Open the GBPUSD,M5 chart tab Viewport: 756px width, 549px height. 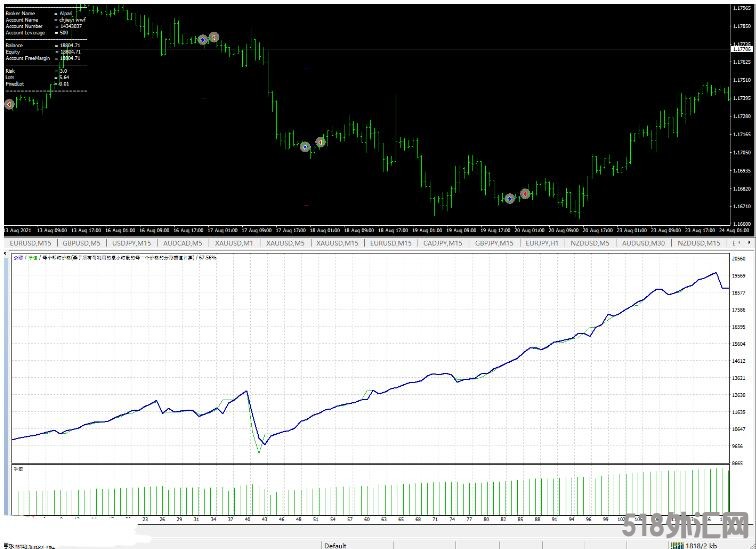(81, 243)
